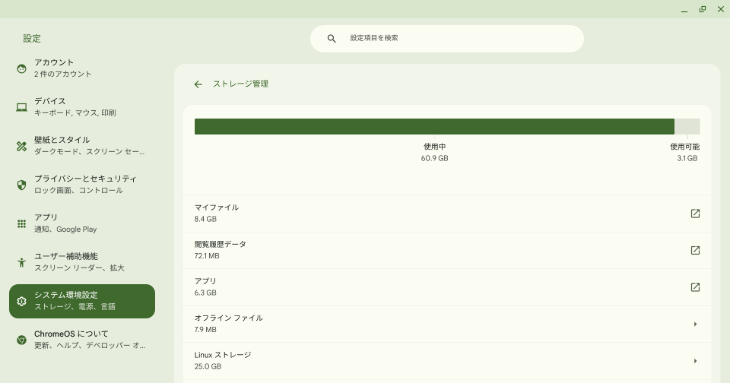
Task: Close the settings window
Action: pos(721,9)
